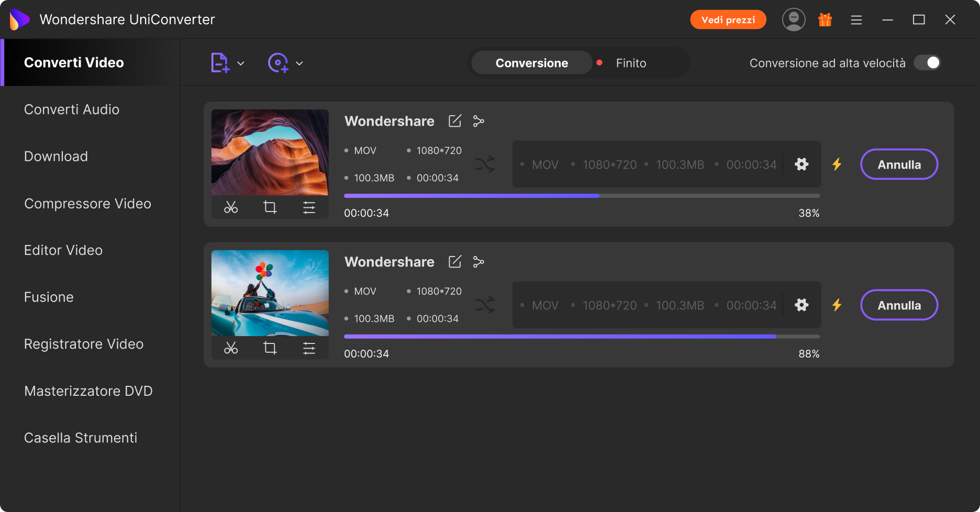The image size is (980, 512).
Task: Click the balloons car video thumbnail
Action: [x=270, y=293]
